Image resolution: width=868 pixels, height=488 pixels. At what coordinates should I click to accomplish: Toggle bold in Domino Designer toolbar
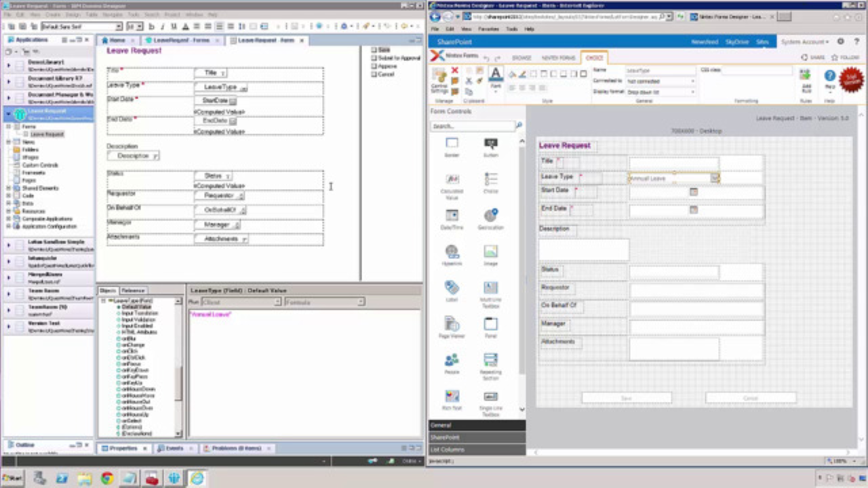[x=151, y=26]
